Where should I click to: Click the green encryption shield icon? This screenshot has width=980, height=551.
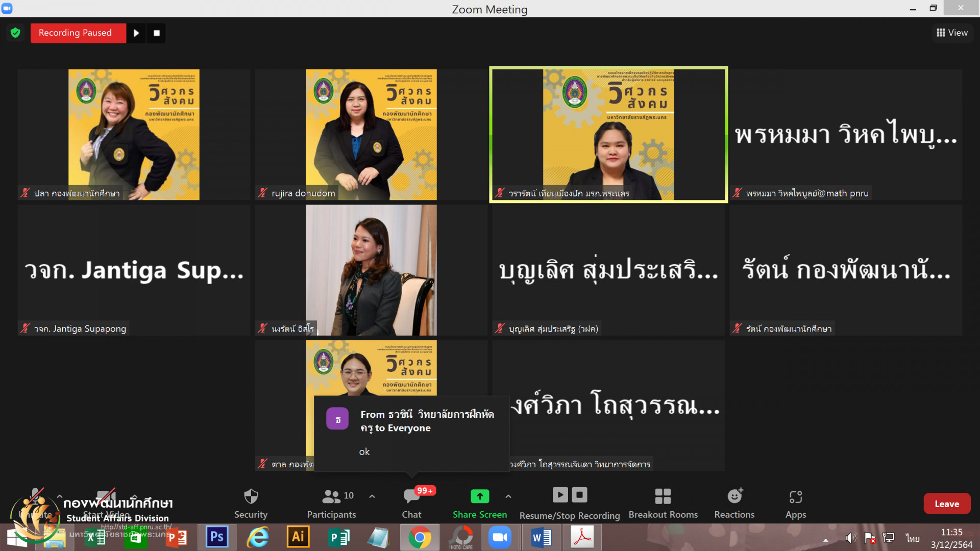point(15,33)
